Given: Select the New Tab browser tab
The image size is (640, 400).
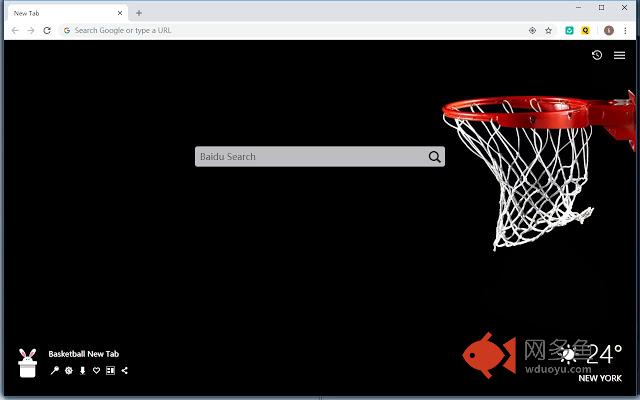Looking at the screenshot, I should click(x=66, y=13).
